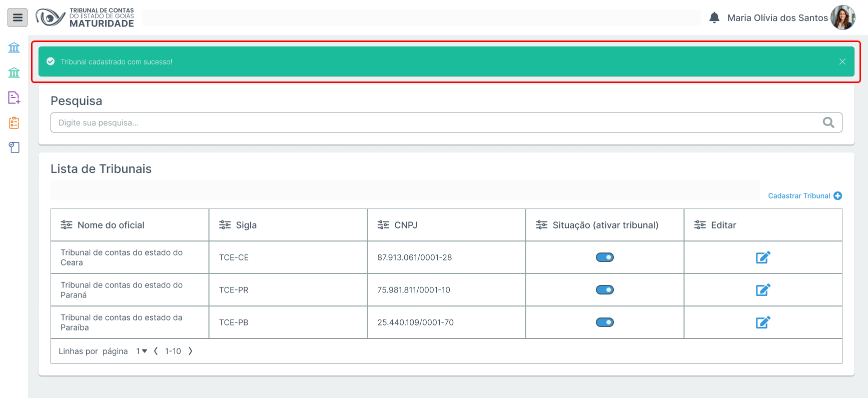Open the green building sidebar icon
The height and width of the screenshot is (398, 868).
(14, 73)
